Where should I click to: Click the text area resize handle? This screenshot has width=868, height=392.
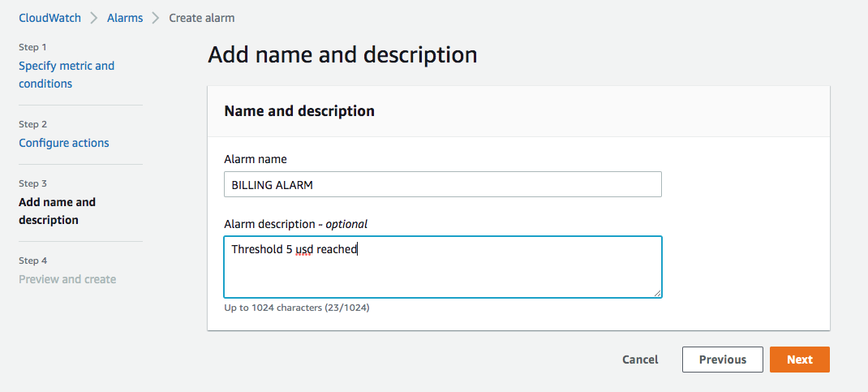(x=657, y=293)
